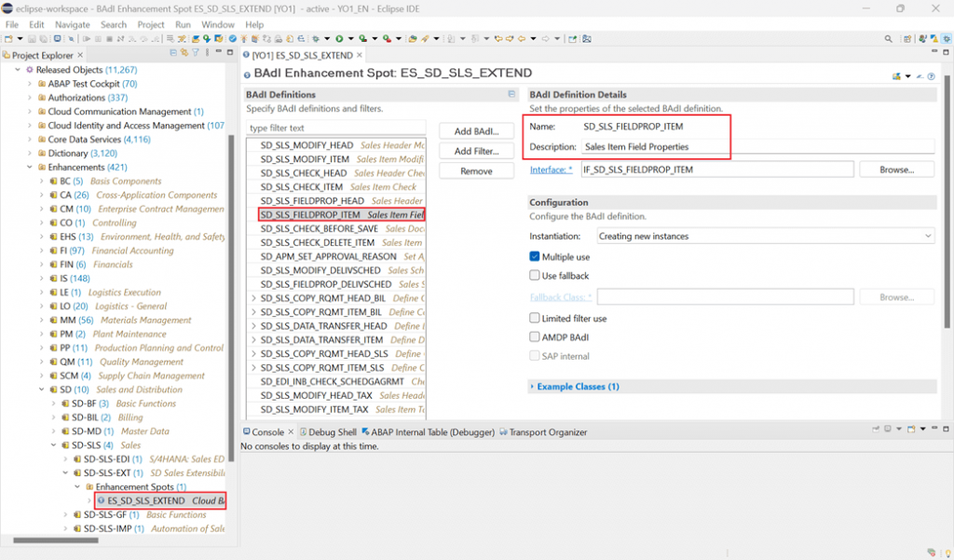Click the New wizard toolbar icon
The width and height of the screenshot is (954, 560).
point(9,39)
